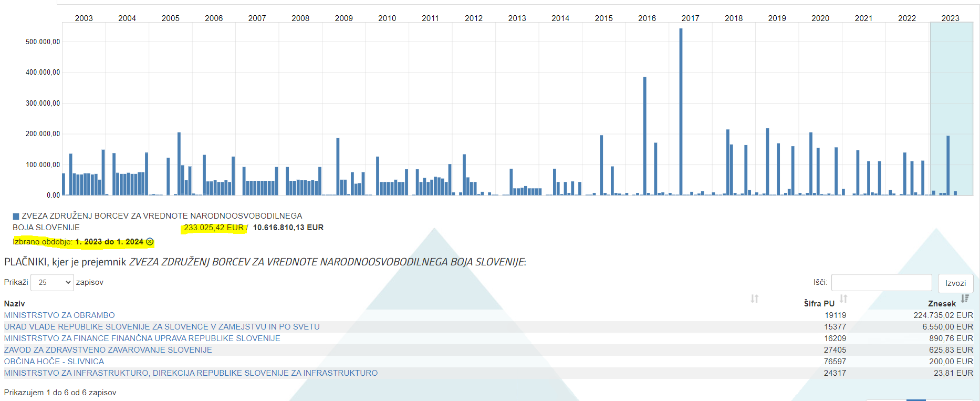Click the 890,76 EUR amount cell

[951, 338]
